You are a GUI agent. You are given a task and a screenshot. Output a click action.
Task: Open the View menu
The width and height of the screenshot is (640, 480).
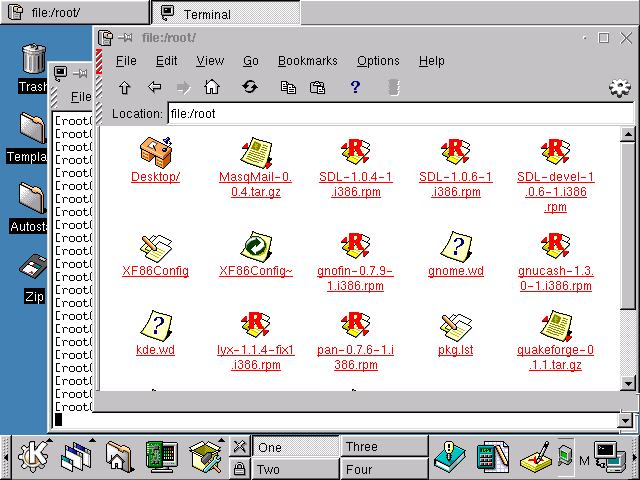point(210,61)
